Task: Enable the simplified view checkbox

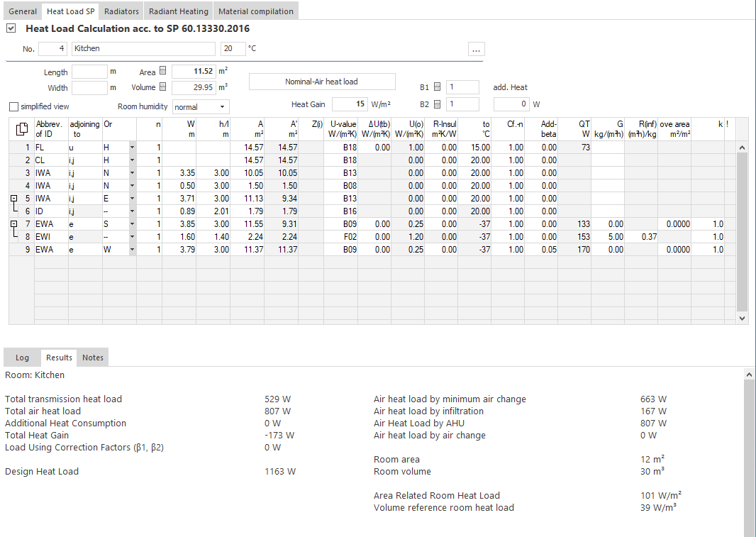Action: tap(14, 106)
